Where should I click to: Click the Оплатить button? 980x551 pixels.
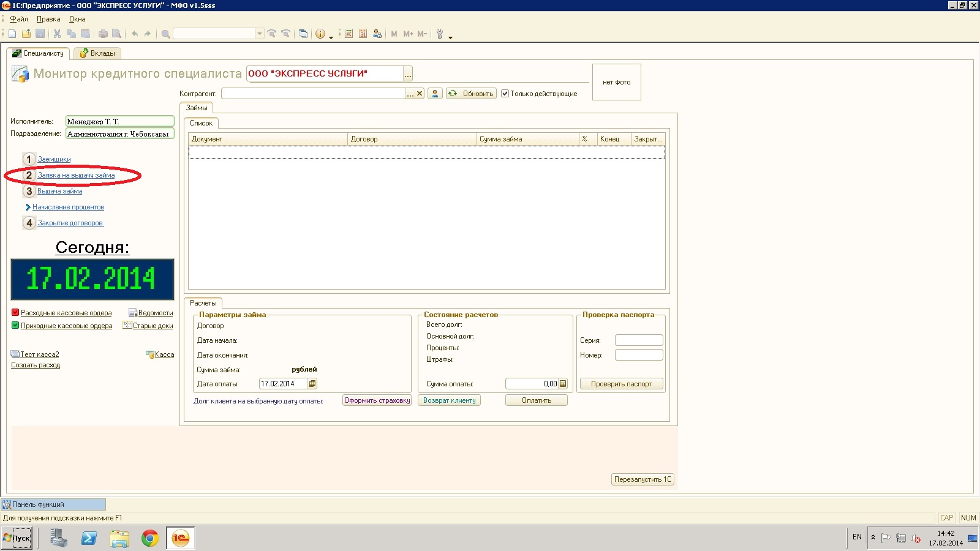pyautogui.click(x=537, y=400)
